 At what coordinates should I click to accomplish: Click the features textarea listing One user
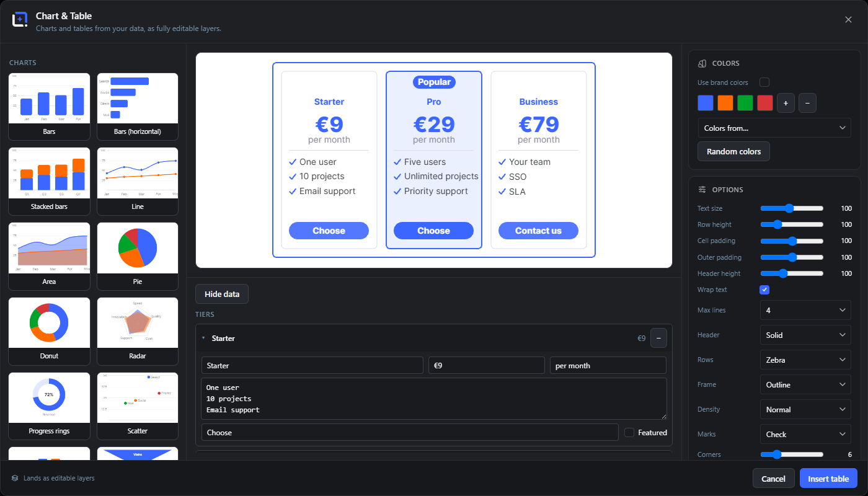[434, 399]
